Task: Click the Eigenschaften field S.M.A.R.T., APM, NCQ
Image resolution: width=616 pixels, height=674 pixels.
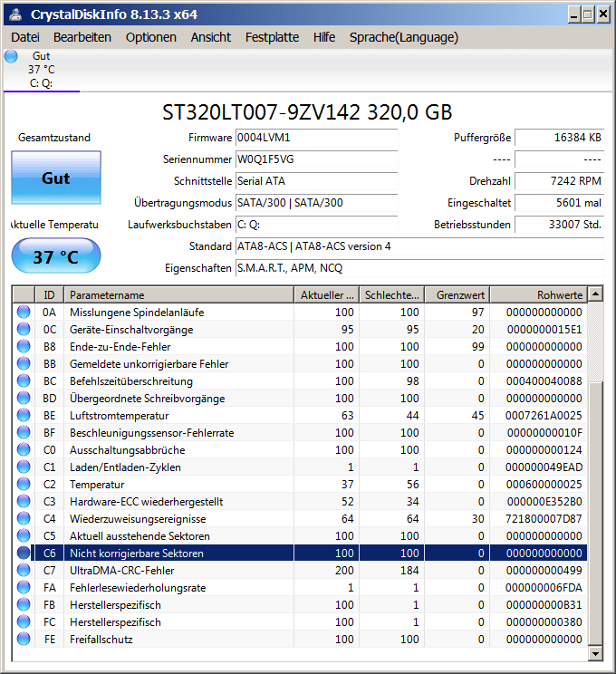Action: point(419,268)
